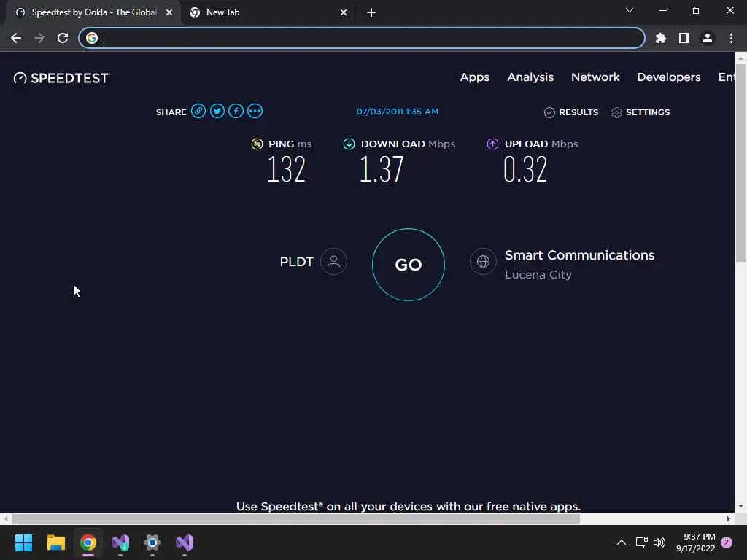Open RESULTS link

578,112
